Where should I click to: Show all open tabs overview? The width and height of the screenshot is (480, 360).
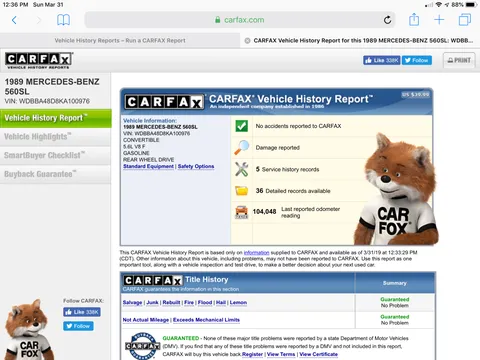tap(465, 20)
